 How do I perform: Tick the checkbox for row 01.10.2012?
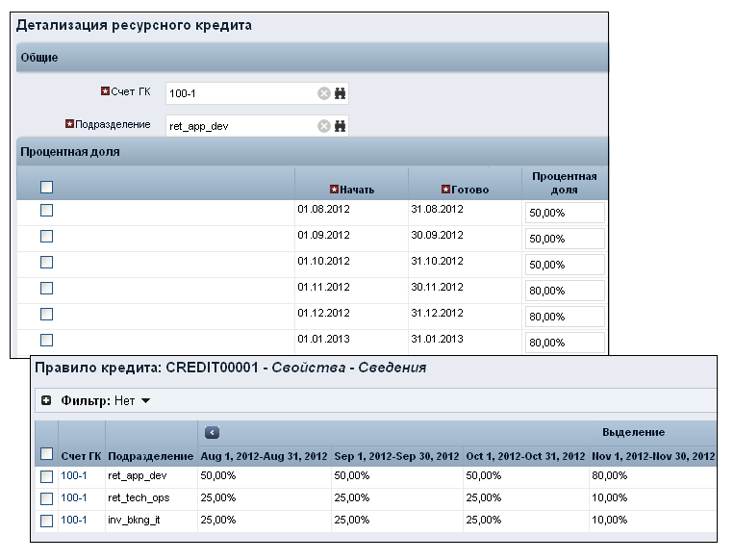tap(46, 263)
